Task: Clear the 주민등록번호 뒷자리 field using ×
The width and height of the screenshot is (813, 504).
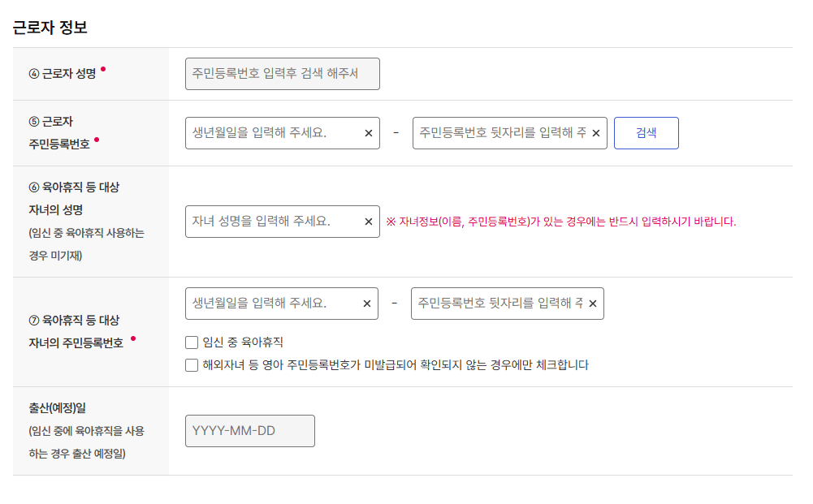Action: (x=595, y=132)
